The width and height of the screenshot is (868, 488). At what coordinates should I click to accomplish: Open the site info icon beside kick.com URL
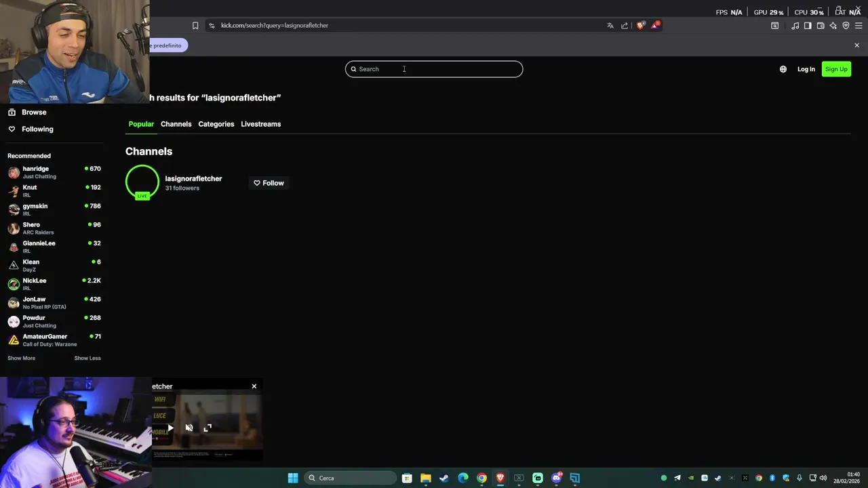[x=212, y=25]
